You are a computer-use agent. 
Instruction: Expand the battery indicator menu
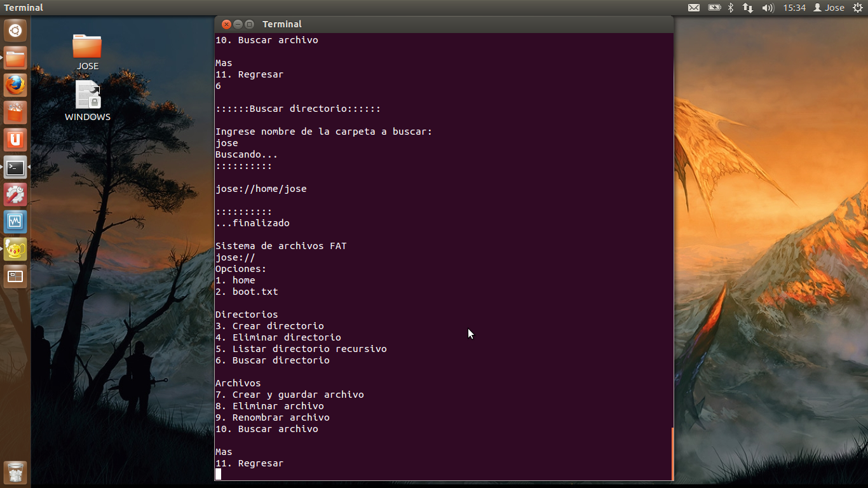(x=714, y=8)
